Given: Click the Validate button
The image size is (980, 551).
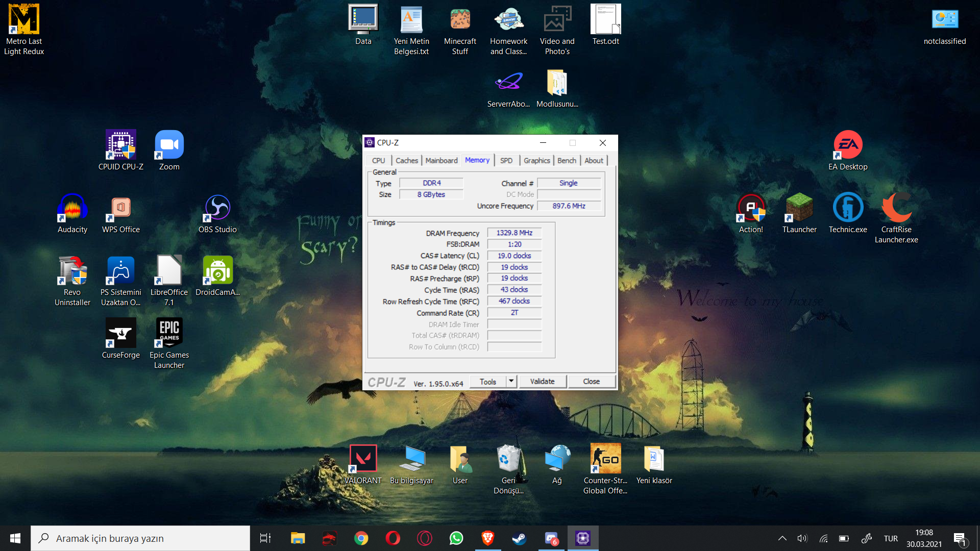Looking at the screenshot, I should (x=542, y=381).
